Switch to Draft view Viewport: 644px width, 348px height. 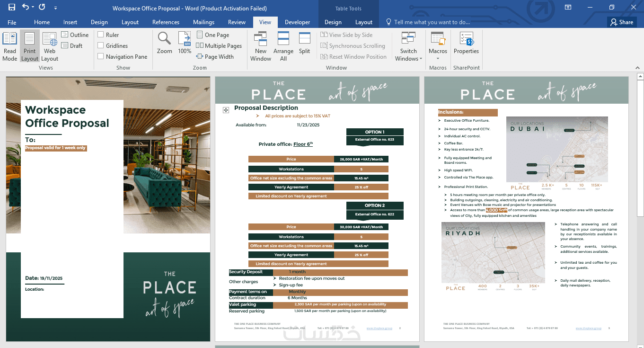(72, 45)
